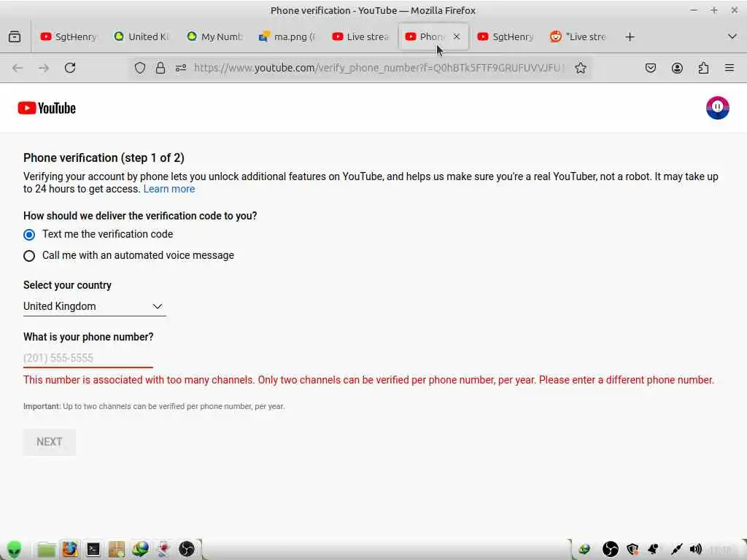747x560 pixels.
Task: Switch to second SgtHenry tab
Action: (506, 36)
